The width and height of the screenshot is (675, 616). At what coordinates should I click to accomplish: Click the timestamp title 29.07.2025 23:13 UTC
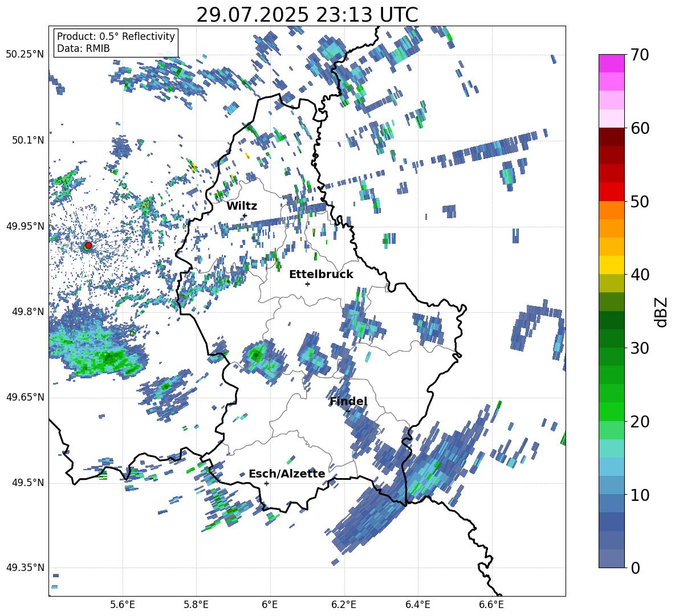click(307, 15)
